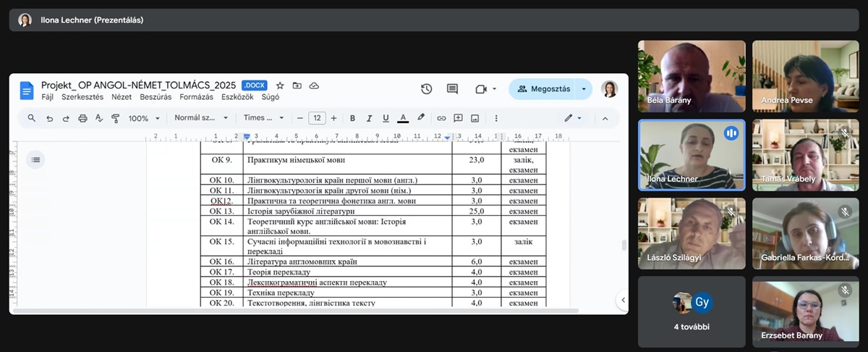Open the text color picker
This screenshot has width=868, height=352.
403,118
